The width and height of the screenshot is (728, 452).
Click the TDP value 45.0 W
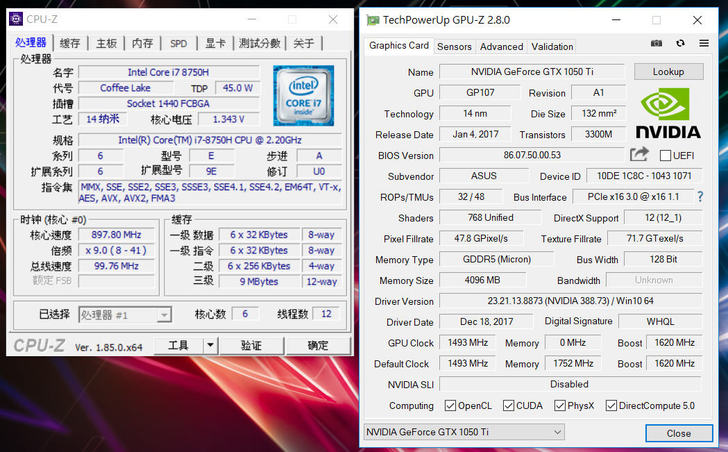click(237, 88)
